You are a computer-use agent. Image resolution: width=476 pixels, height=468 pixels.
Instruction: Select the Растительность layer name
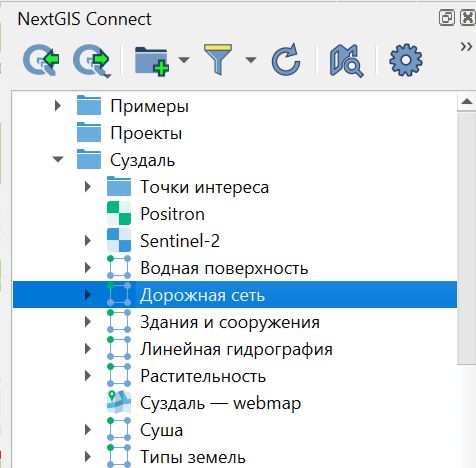pos(203,376)
